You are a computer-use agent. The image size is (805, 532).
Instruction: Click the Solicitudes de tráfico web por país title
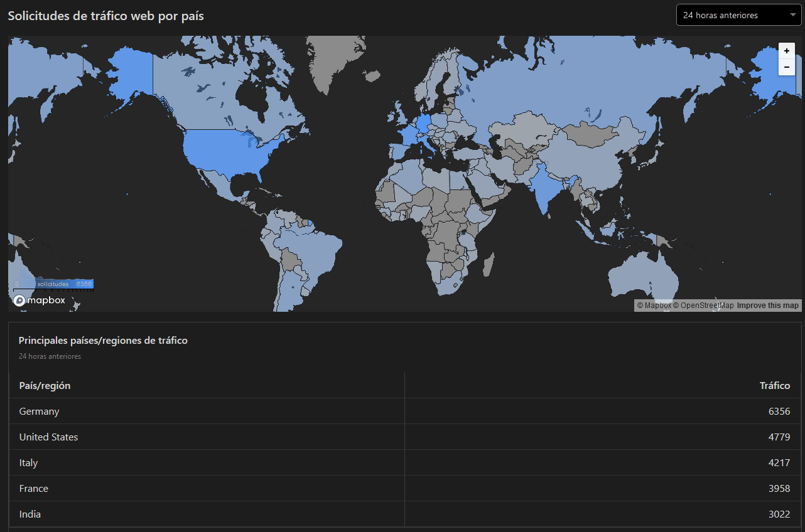click(105, 16)
